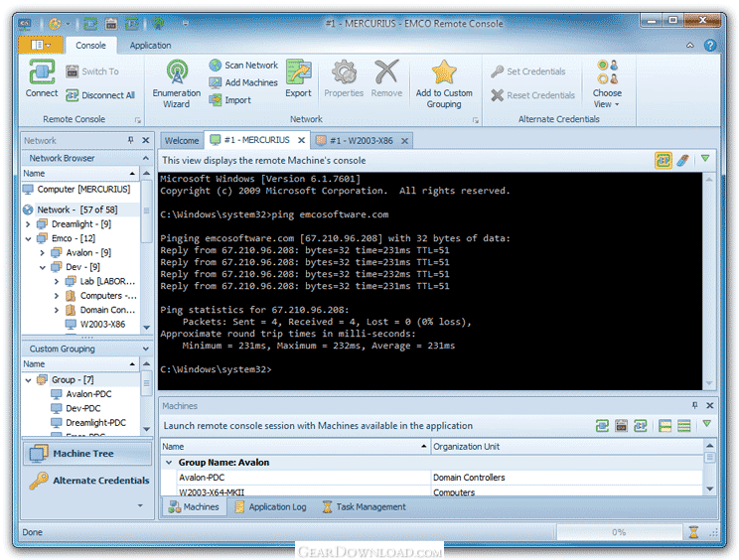Sort by the Organization Unit column header

point(566,447)
